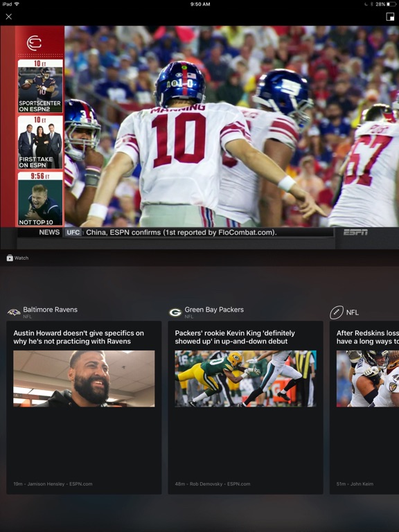
Task: Read the Kevin King Packers debut headline
Action: coord(235,337)
